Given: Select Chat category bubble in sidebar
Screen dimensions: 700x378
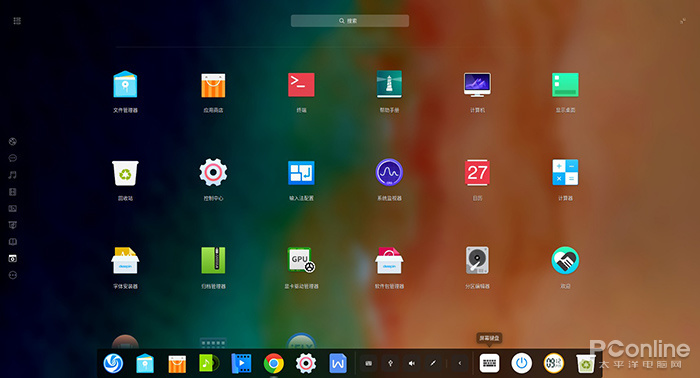Looking at the screenshot, I should pyautogui.click(x=12, y=158).
